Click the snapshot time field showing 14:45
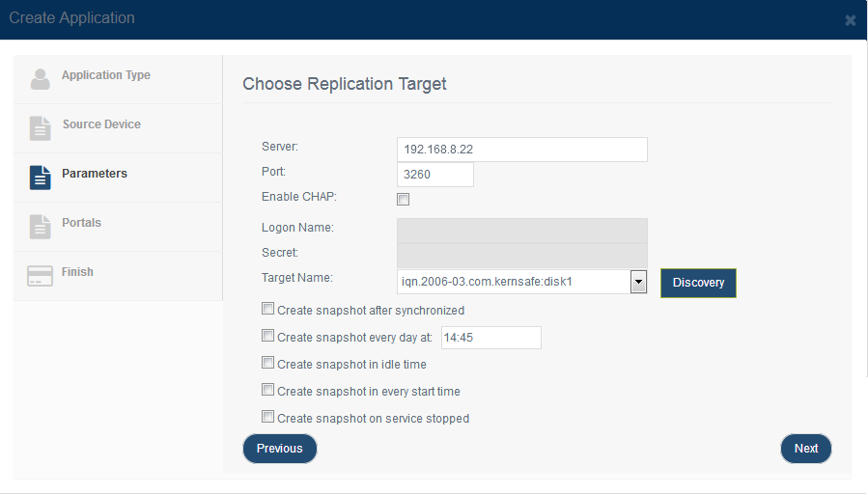 (x=491, y=338)
